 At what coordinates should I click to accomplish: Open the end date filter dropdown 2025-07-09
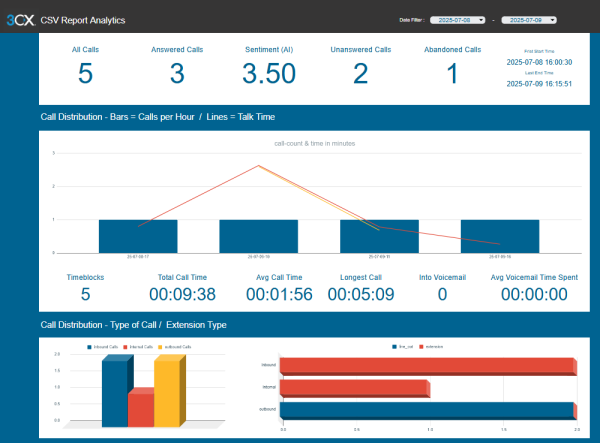coord(529,20)
